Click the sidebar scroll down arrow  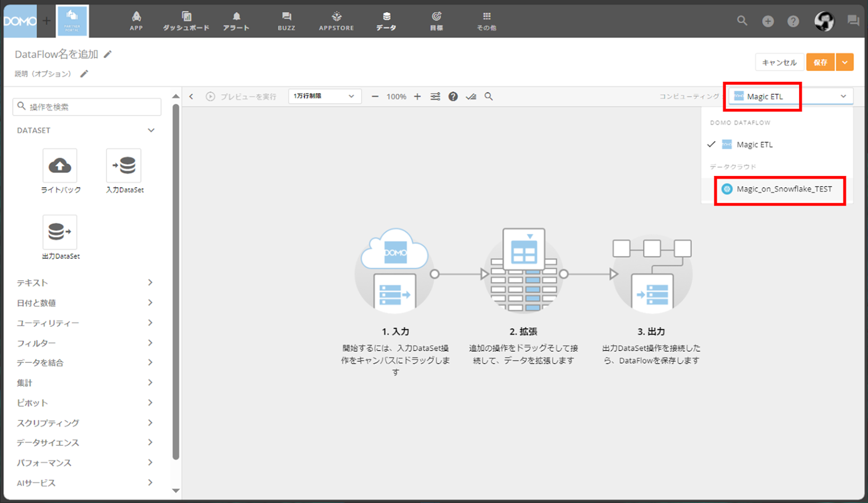tap(176, 490)
